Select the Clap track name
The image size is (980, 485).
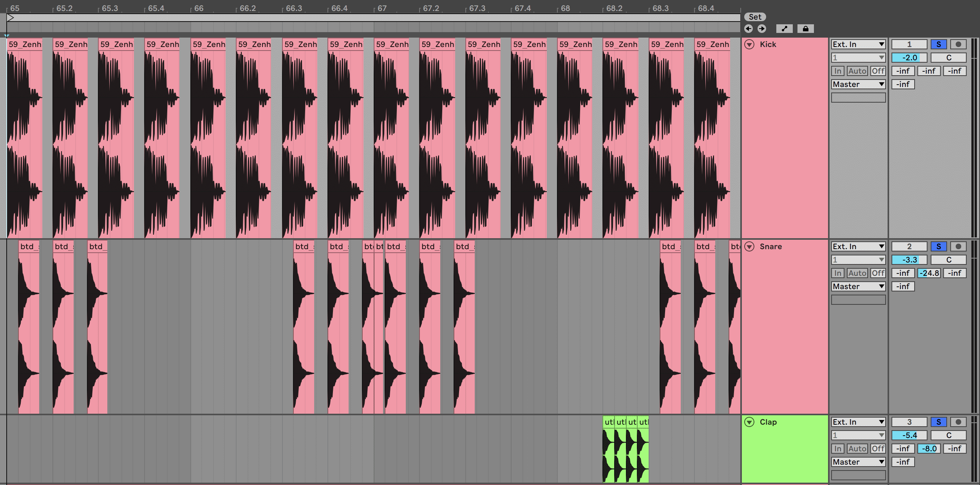point(768,422)
